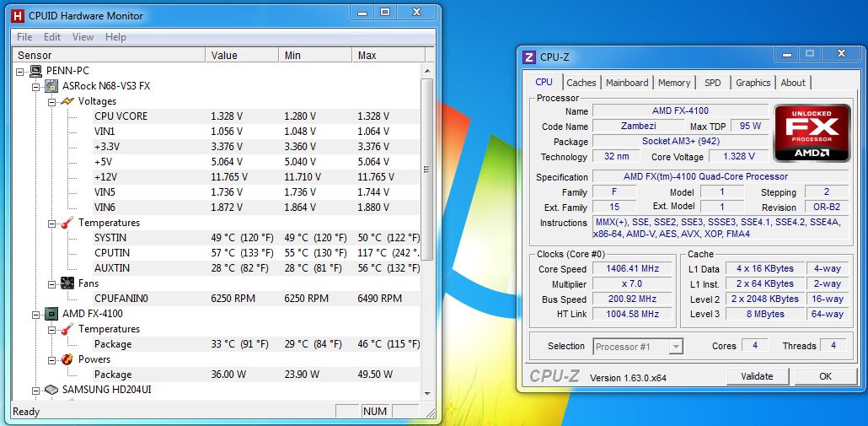Select the +12V voltage row
The height and width of the screenshot is (426, 868).
coord(257,177)
